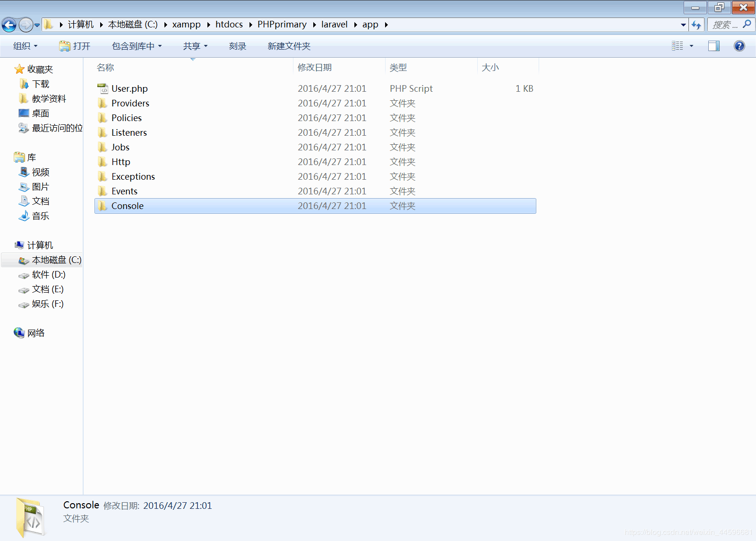
Task: Open the 共享 (Share with) menu
Action: pyautogui.click(x=195, y=46)
